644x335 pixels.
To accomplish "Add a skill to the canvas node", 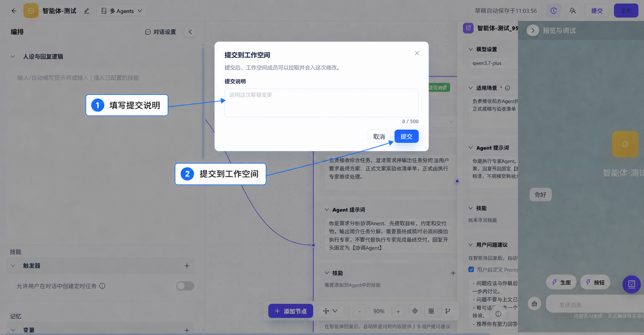I will (453, 273).
